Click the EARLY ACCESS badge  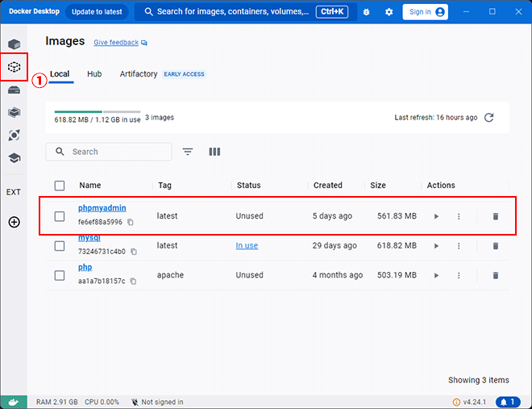[185, 74]
